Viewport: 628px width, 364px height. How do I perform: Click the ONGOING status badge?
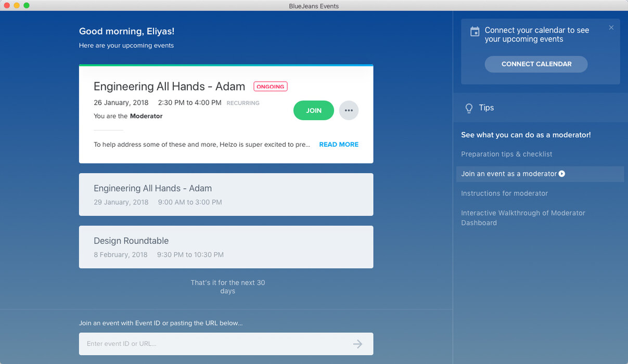pos(271,87)
